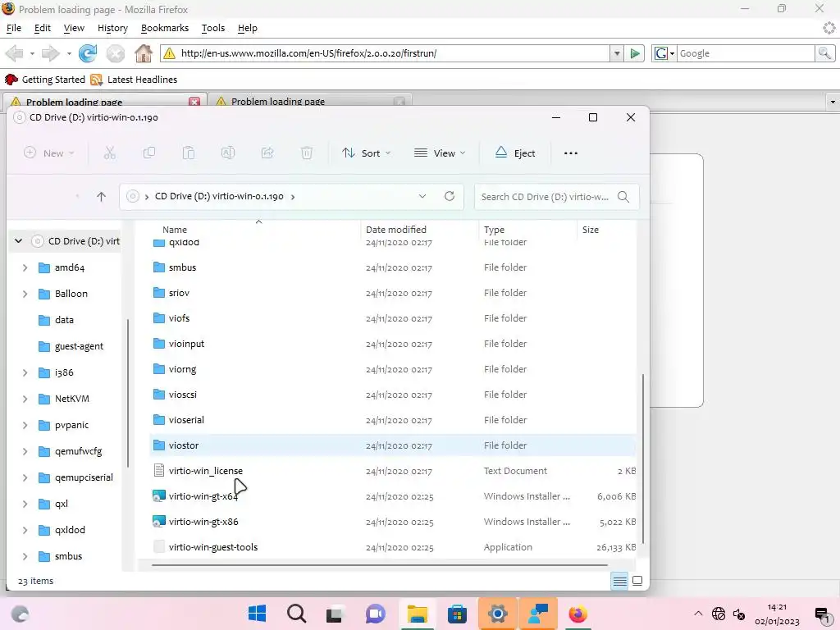This screenshot has width=840, height=630.
Task: Click Firefox icon on the taskbar
Action: [577, 614]
